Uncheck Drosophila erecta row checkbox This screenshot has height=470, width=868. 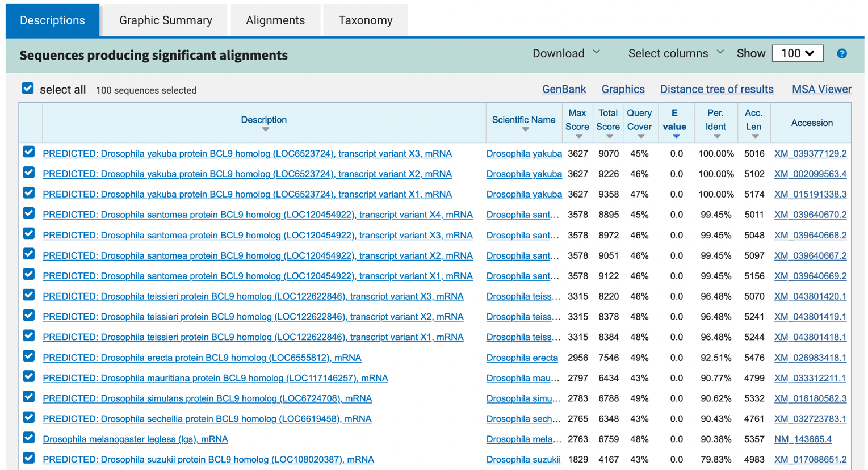pyautogui.click(x=29, y=356)
